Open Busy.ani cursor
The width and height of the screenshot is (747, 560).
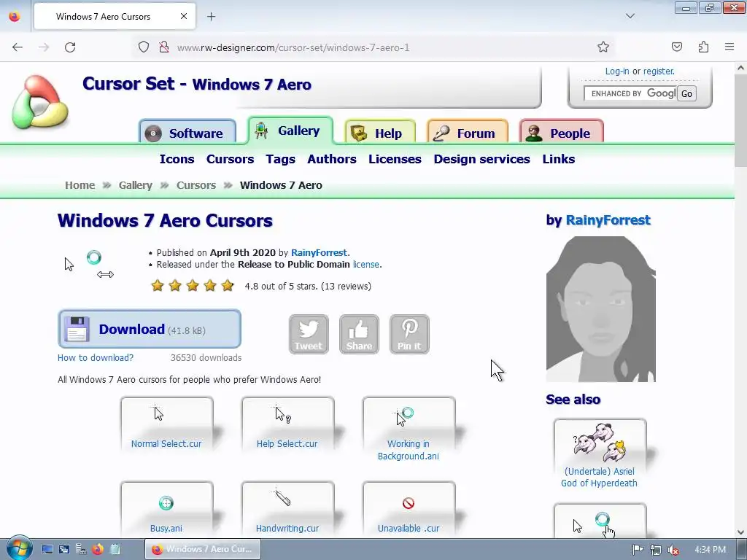[x=167, y=508]
